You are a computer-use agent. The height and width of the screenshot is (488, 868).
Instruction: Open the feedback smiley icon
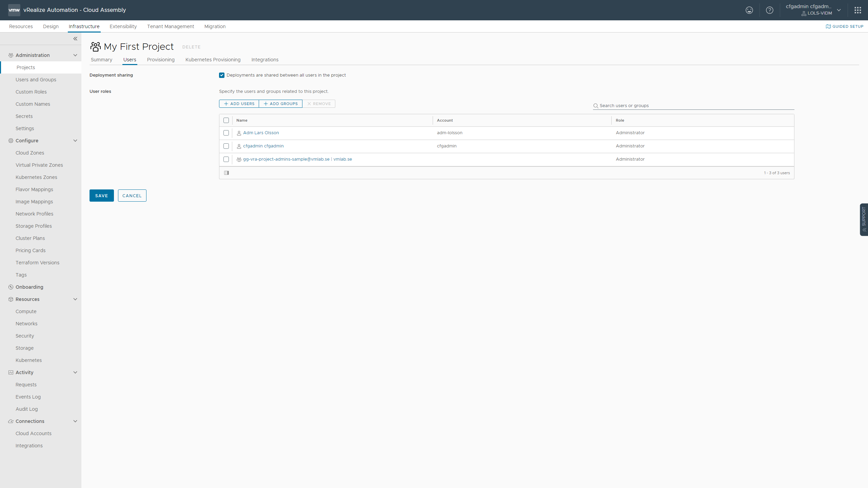click(749, 10)
